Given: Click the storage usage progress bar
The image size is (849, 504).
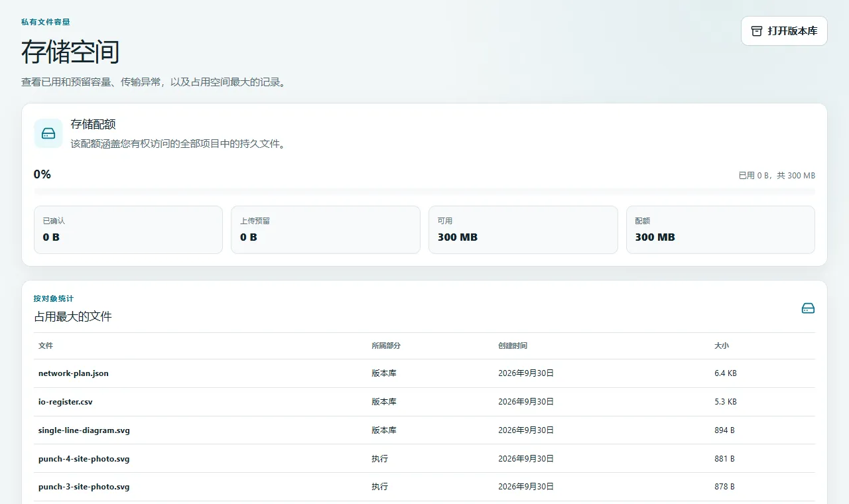Looking at the screenshot, I should [424, 192].
